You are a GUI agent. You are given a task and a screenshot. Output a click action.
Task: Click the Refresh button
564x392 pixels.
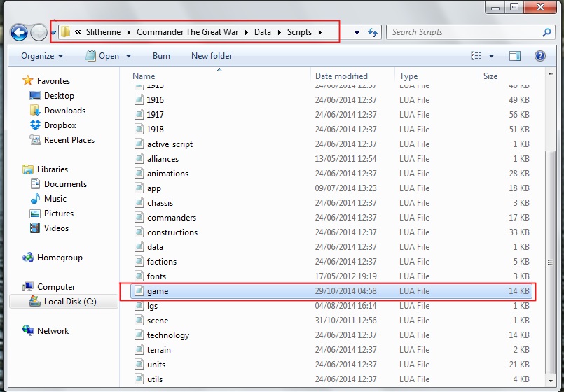point(373,33)
